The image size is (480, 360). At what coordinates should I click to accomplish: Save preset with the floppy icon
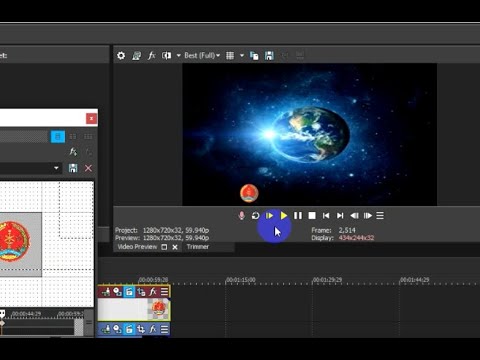click(73, 168)
